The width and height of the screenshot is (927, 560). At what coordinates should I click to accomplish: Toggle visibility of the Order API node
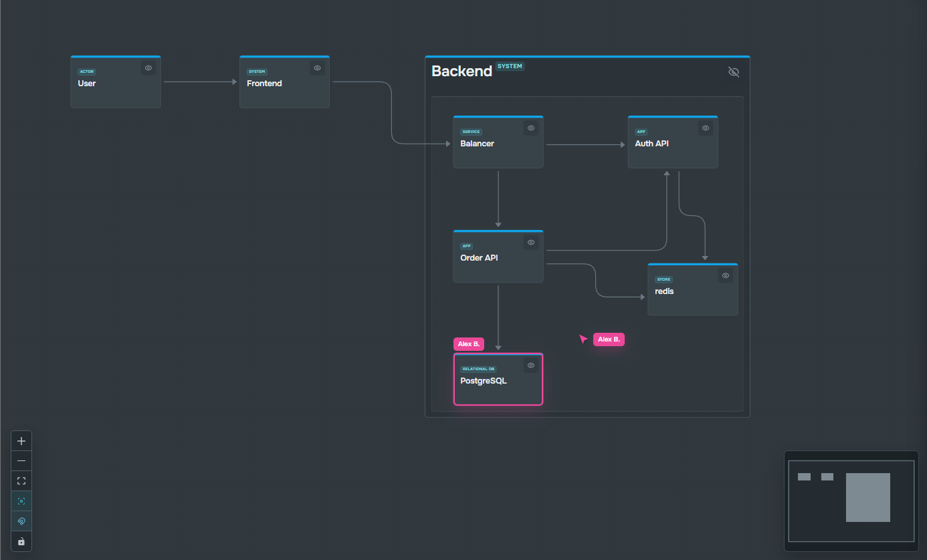[531, 243]
